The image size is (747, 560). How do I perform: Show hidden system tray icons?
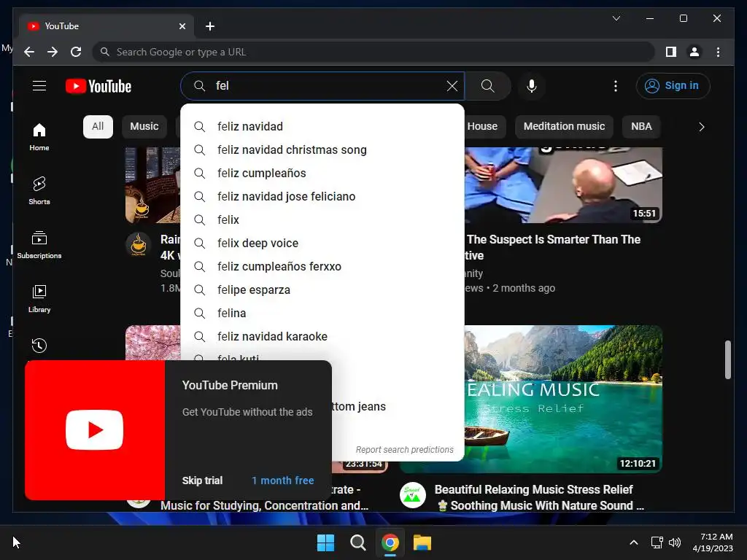634,542
